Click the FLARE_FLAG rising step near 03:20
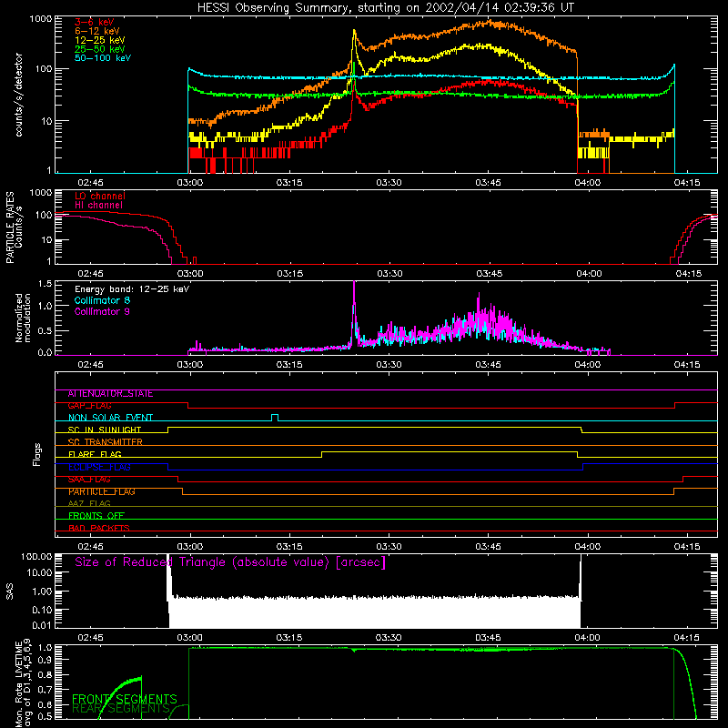 321,454
